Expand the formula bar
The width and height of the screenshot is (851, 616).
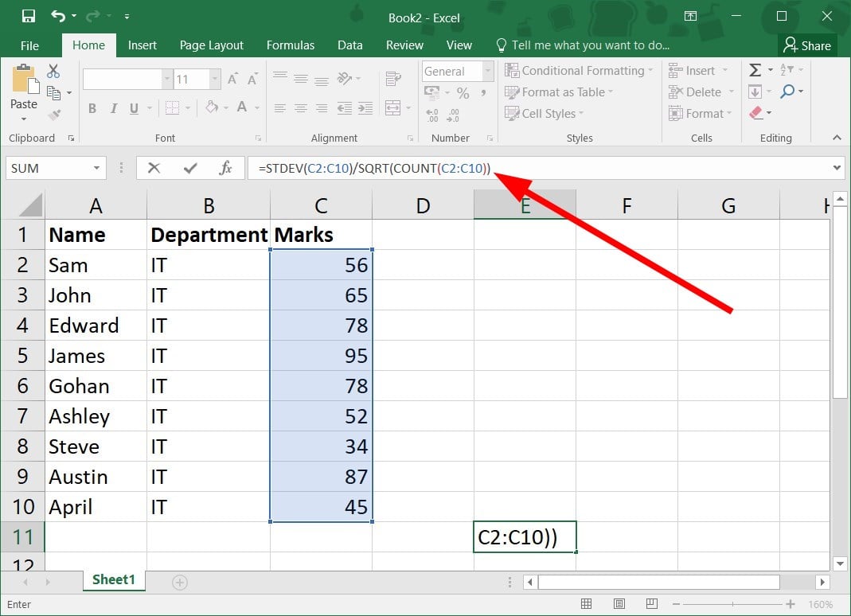[x=837, y=168]
